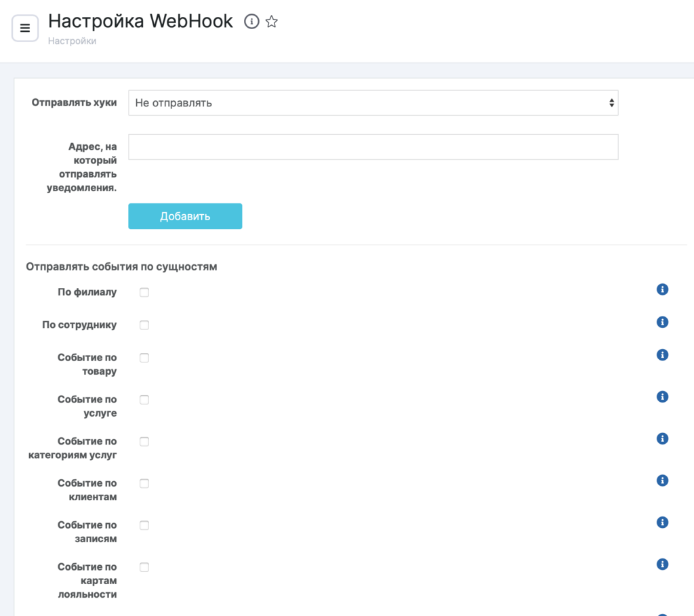Enable the По филиалу checkbox
The height and width of the screenshot is (616, 694).
144,293
